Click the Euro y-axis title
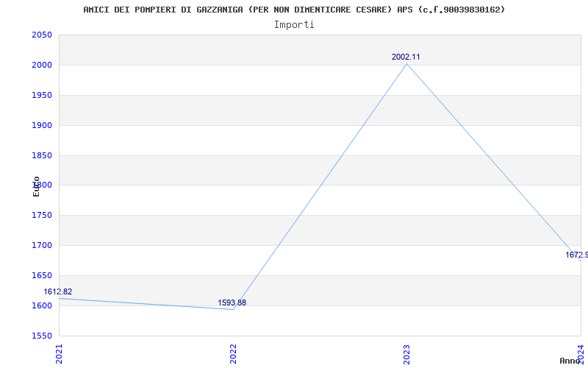 (x=36, y=186)
